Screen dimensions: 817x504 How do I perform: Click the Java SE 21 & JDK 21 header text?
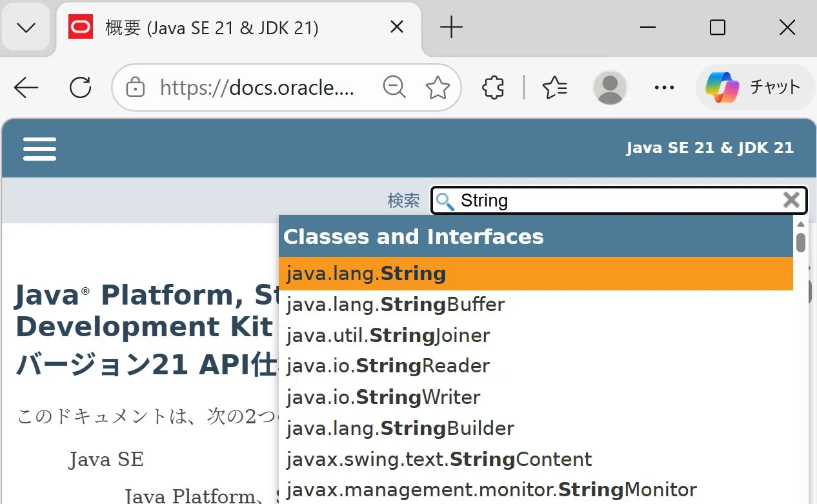[710, 148]
